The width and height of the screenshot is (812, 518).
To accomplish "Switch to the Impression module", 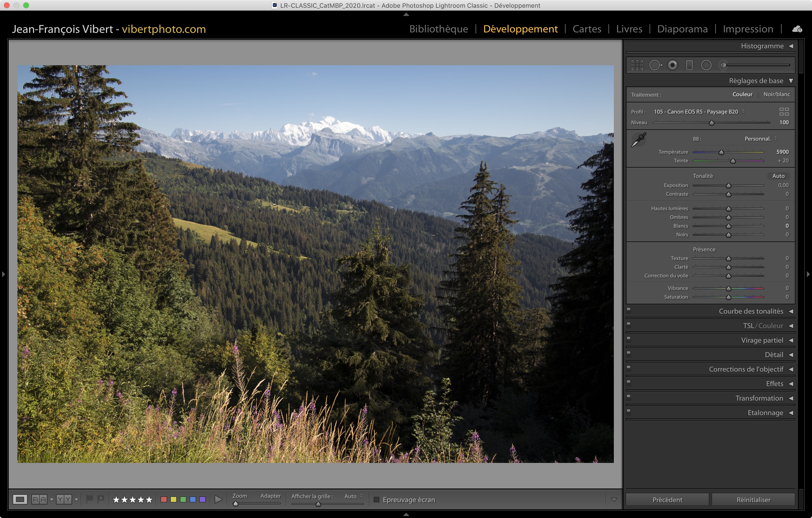I will coord(747,29).
